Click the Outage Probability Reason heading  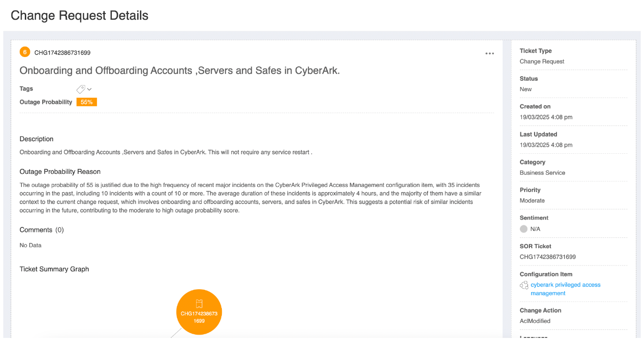tap(60, 172)
